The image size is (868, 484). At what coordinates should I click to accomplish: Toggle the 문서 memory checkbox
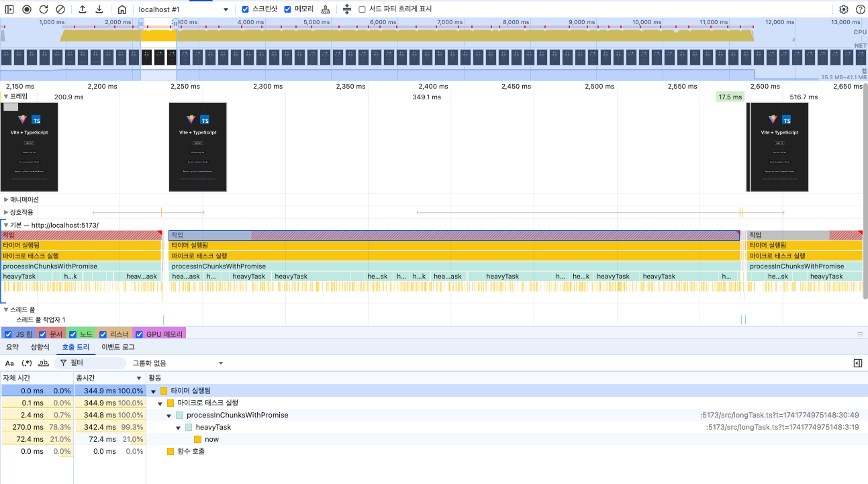click(x=42, y=334)
